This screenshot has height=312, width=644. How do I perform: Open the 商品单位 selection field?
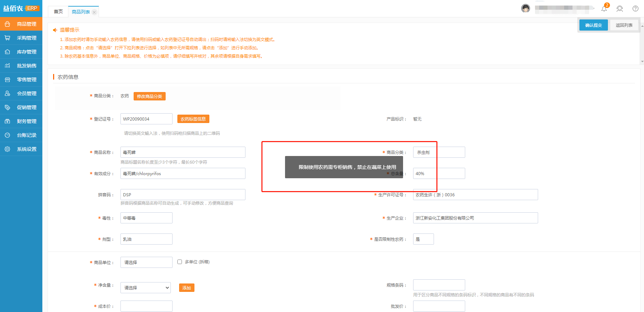tap(146, 262)
